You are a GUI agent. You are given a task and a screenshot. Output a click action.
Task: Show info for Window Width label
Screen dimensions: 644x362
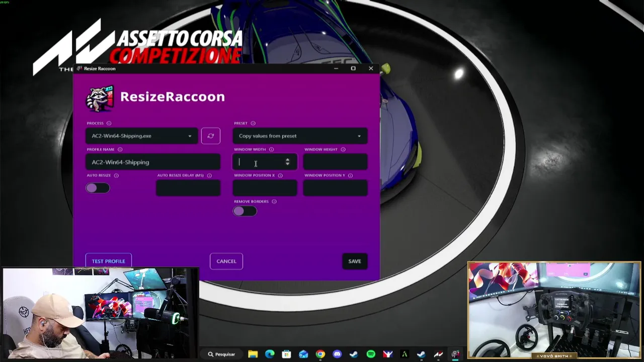pos(271,149)
